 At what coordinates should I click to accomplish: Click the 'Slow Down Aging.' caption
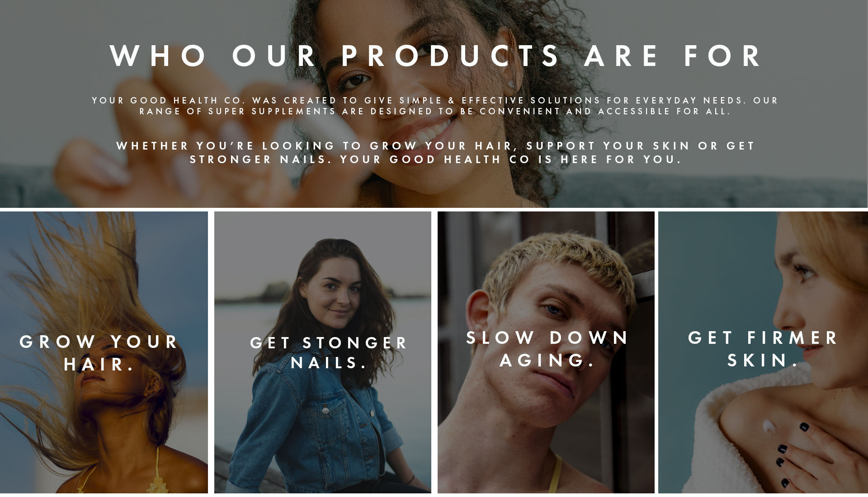pos(547,349)
